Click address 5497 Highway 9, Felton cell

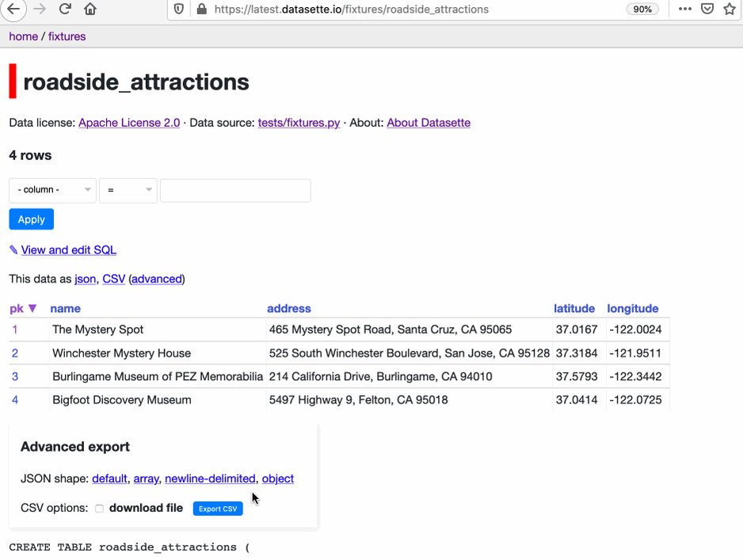pyautogui.click(x=410, y=400)
